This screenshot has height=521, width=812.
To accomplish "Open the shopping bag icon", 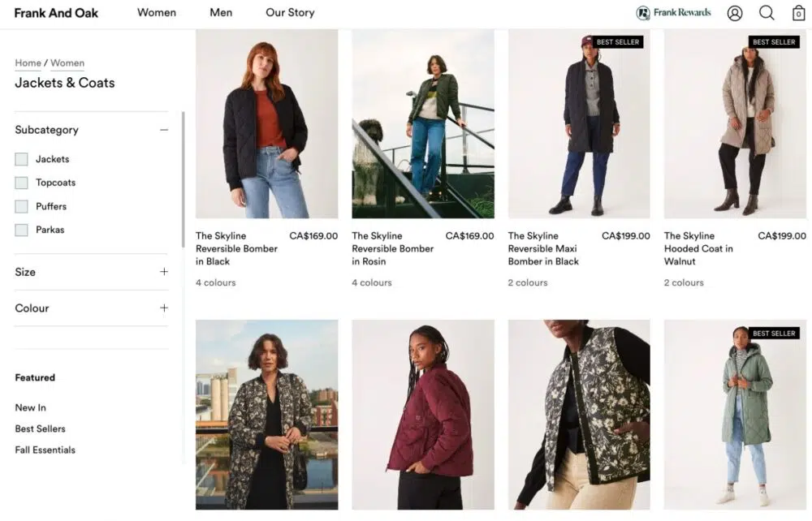I will pyautogui.click(x=798, y=13).
